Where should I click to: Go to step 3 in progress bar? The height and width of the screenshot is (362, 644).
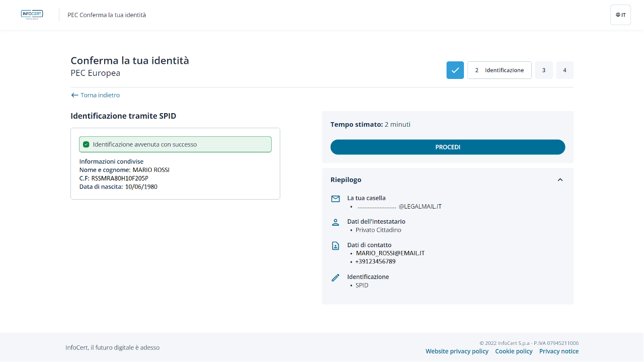(543, 70)
